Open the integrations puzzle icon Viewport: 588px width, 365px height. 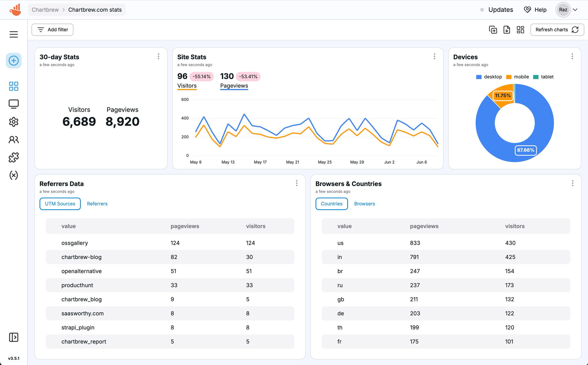pyautogui.click(x=14, y=158)
